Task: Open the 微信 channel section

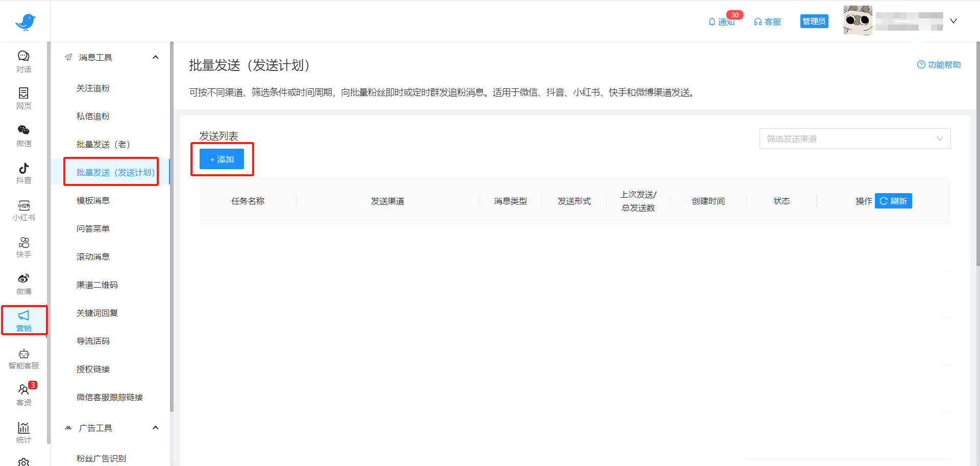Action: point(23,135)
